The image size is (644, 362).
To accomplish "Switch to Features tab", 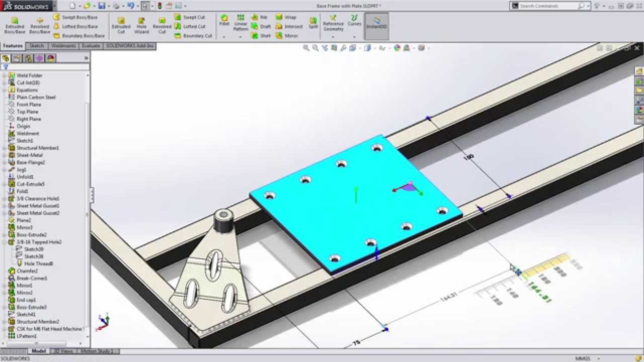I will 13,46.
